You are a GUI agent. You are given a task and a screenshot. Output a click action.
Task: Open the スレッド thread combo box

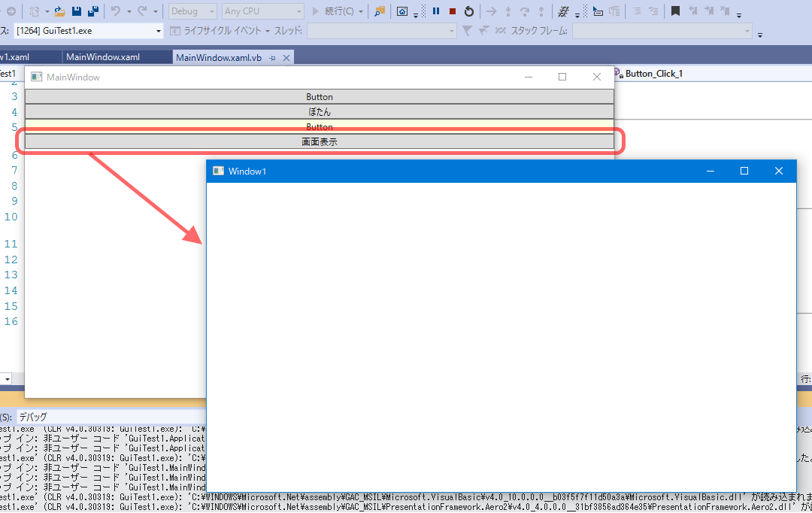[x=382, y=31]
